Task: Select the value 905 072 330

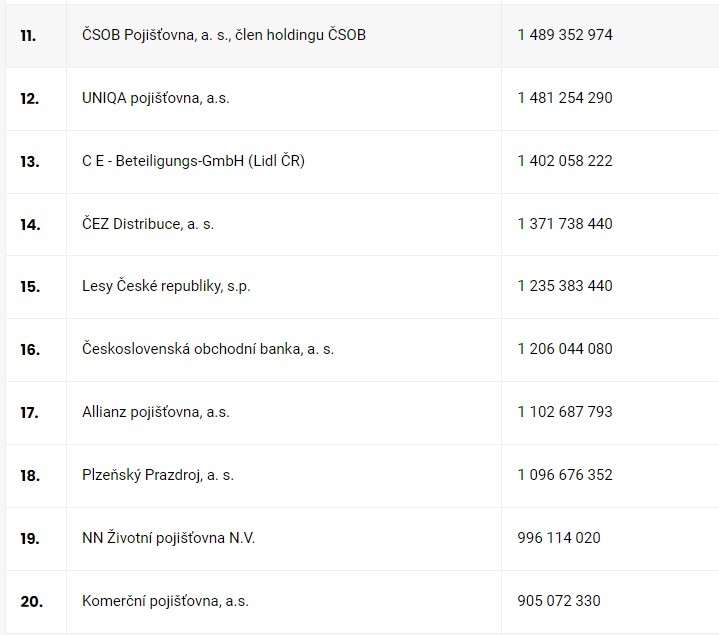Action: (x=559, y=601)
